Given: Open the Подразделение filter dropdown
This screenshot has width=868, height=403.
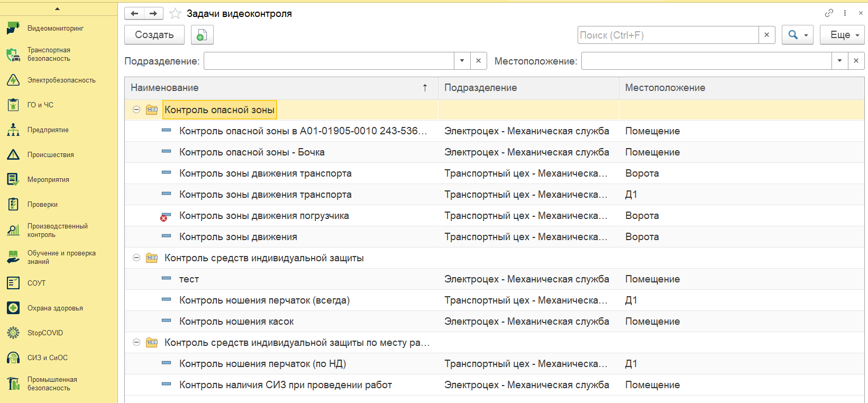Looking at the screenshot, I should (x=462, y=61).
